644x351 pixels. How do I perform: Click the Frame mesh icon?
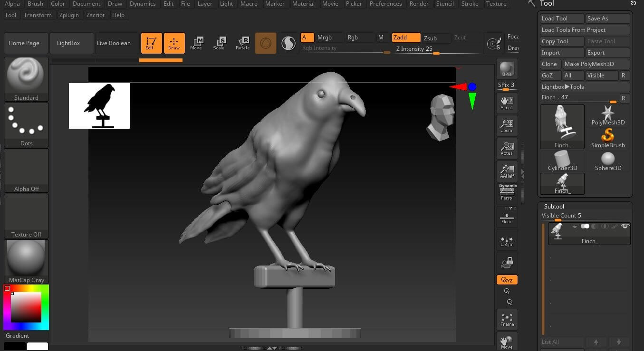(507, 320)
